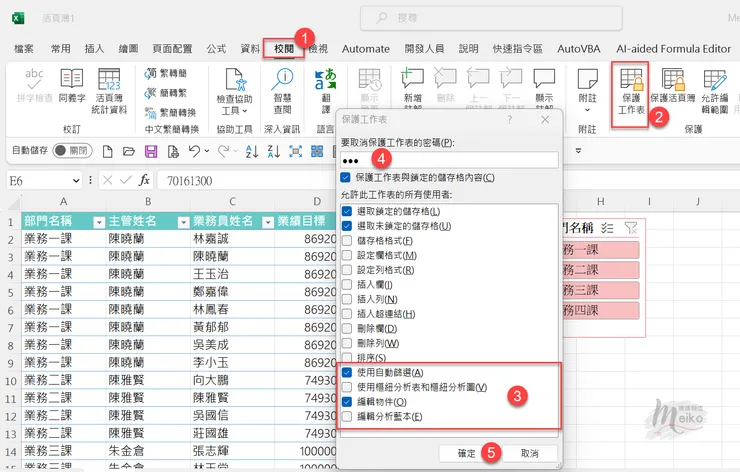Convert text with 簡轉繁
This screenshot has height=472, width=740.
(166, 93)
